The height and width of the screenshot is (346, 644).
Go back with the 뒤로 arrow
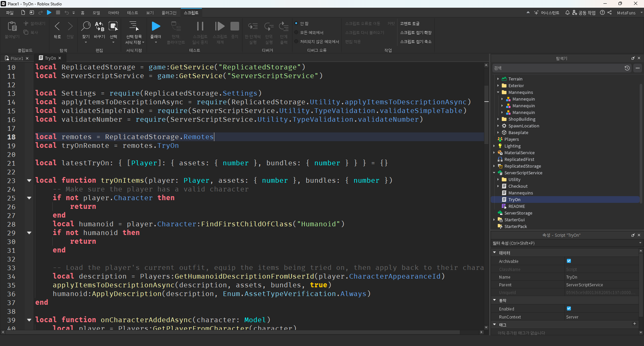pos(57,26)
